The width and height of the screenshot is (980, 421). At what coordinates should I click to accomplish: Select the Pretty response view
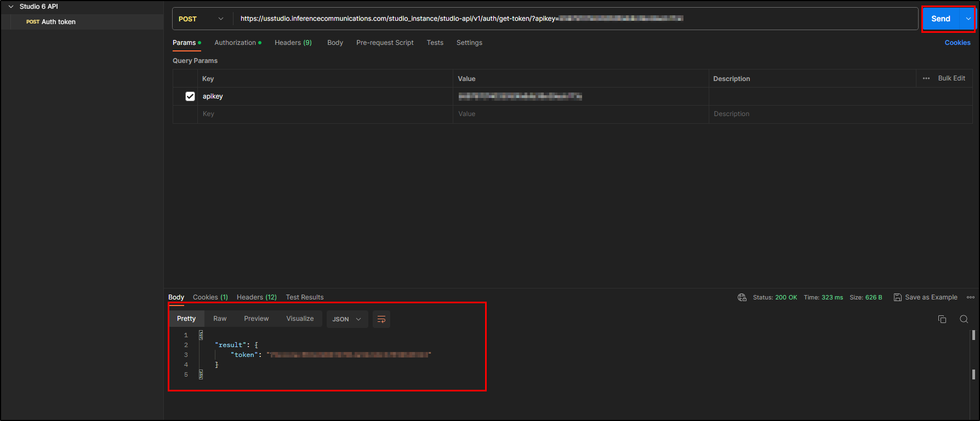(186, 319)
